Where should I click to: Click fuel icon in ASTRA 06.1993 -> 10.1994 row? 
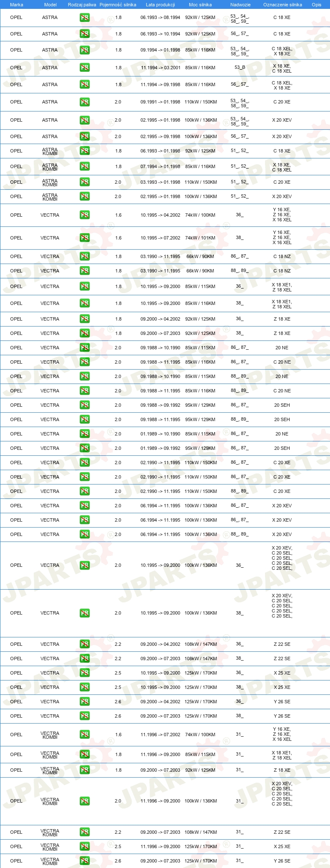(84, 34)
